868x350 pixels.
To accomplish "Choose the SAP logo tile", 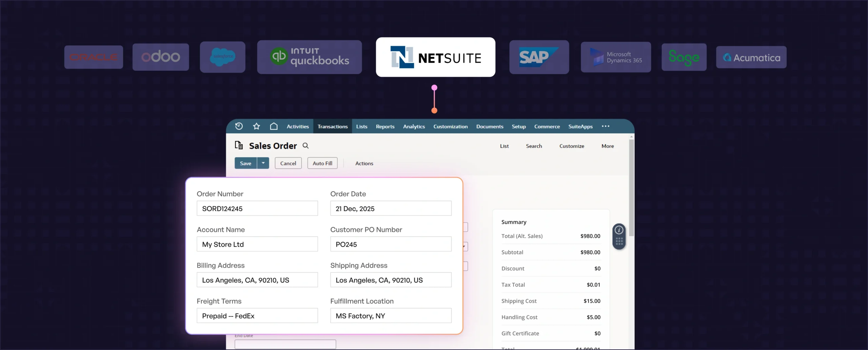I will [539, 57].
